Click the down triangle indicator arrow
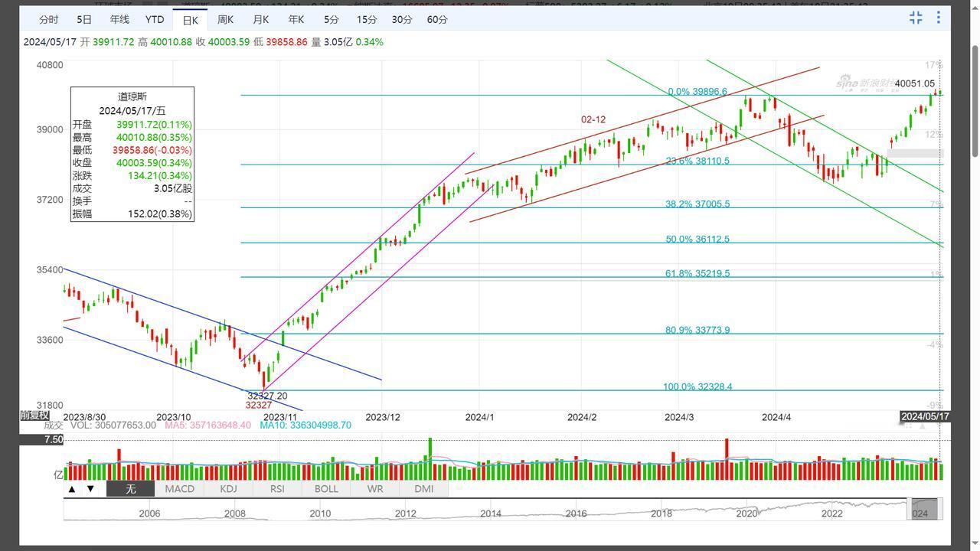This screenshot has width=980, height=551. tap(90, 488)
